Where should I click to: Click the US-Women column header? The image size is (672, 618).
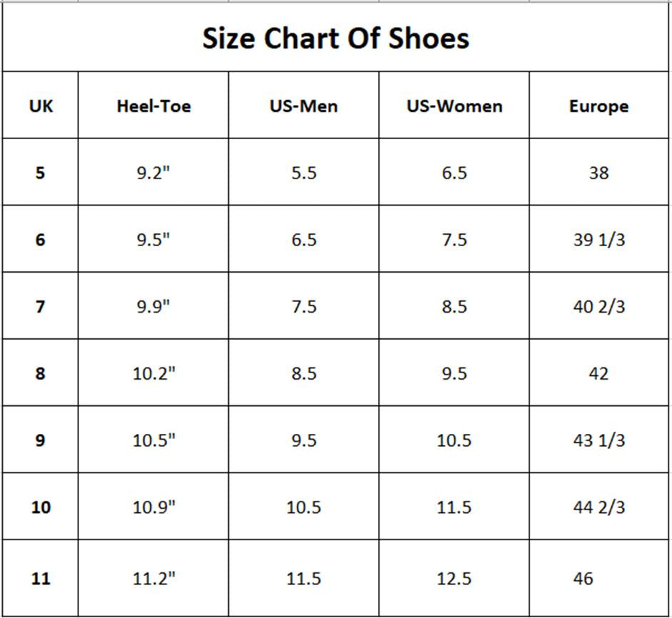[454, 106]
